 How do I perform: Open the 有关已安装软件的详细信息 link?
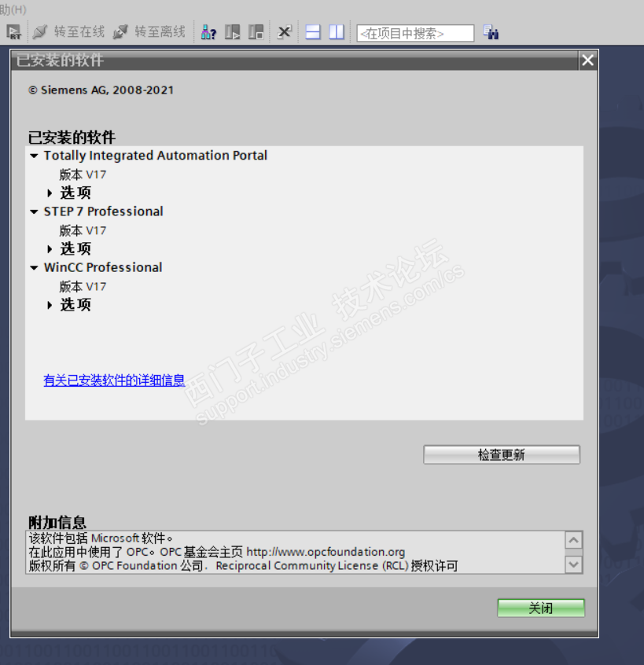point(114,380)
